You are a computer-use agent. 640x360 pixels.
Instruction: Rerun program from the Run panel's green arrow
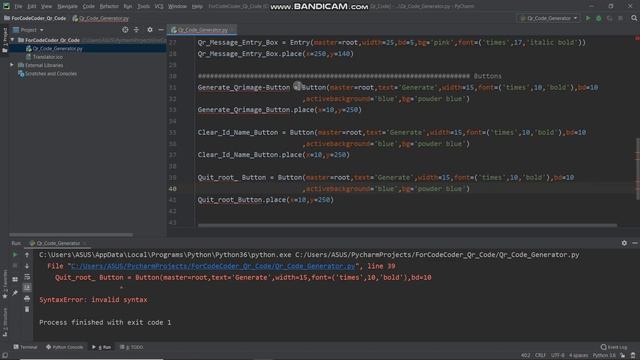(15, 255)
